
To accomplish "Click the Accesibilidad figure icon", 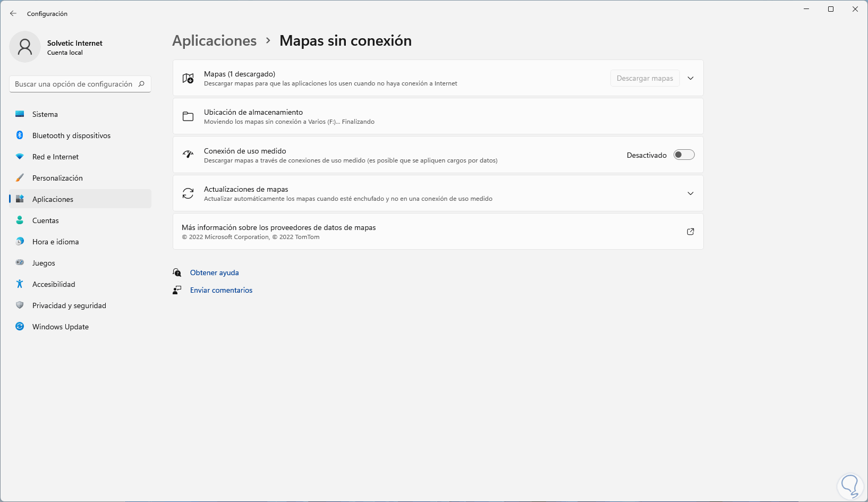I will coord(20,284).
